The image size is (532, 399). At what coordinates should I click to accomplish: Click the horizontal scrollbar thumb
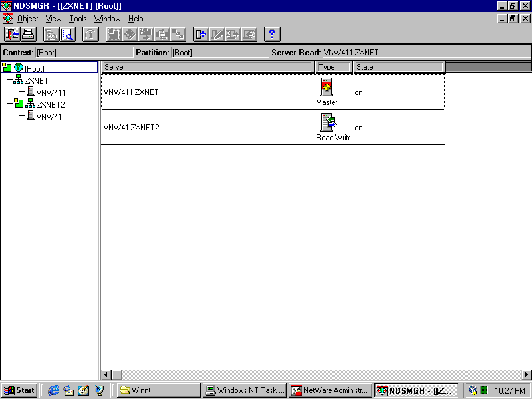click(117, 375)
